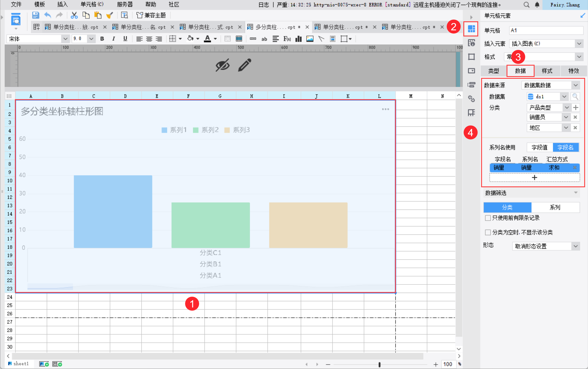Click the insert image icon

[x=310, y=39]
